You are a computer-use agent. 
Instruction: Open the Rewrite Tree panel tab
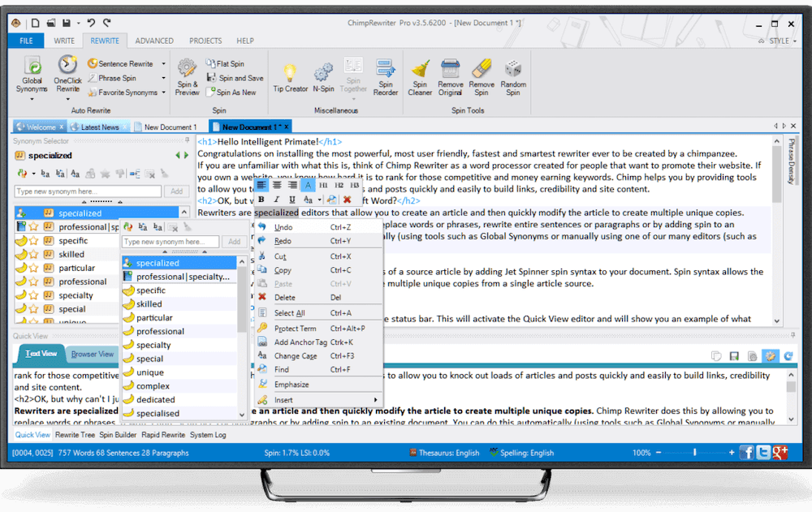tap(75, 435)
